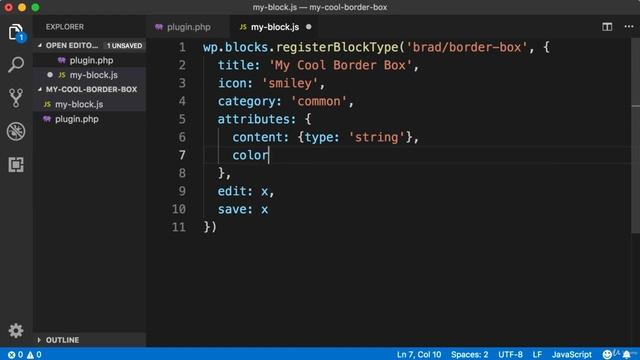Viewport: 640px width, 360px height.
Task: Open the Source Control view icon
Action: pyautogui.click(x=16, y=98)
